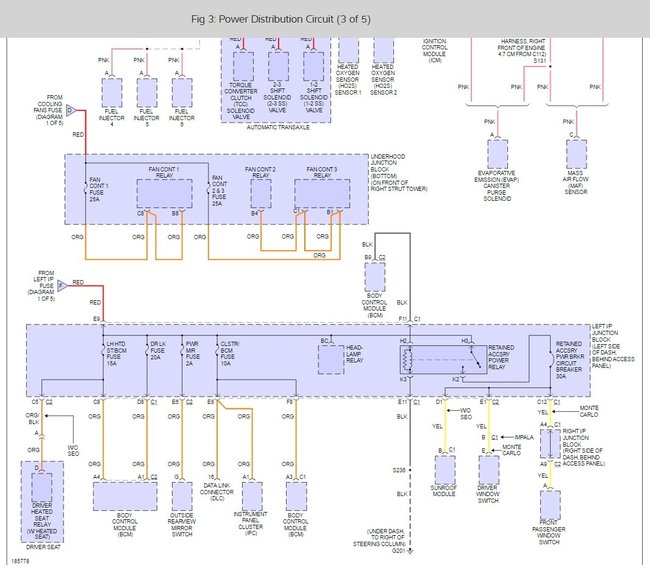650x576 pixels.
Task: Select the Mass Air Flow sensor box
Action: pos(576,154)
